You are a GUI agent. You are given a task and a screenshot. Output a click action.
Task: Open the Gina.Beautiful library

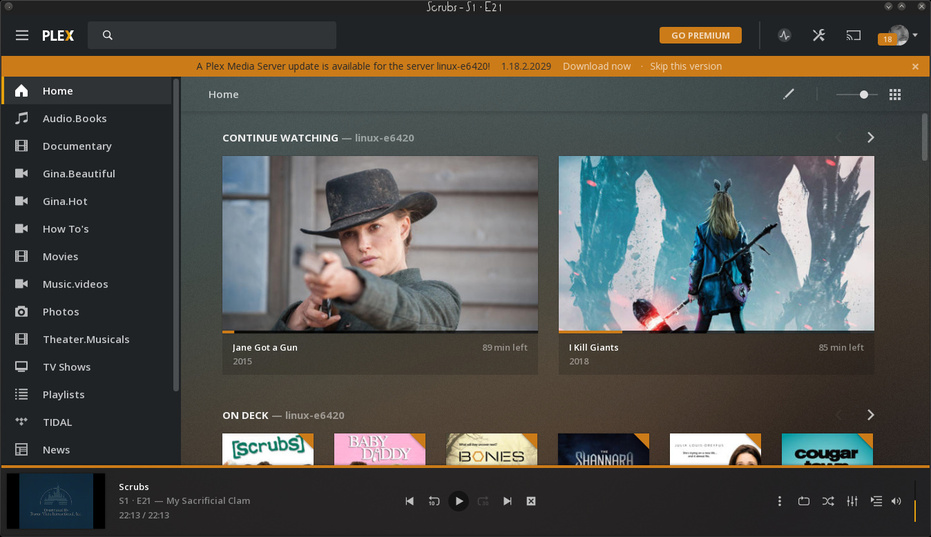[x=87, y=173]
